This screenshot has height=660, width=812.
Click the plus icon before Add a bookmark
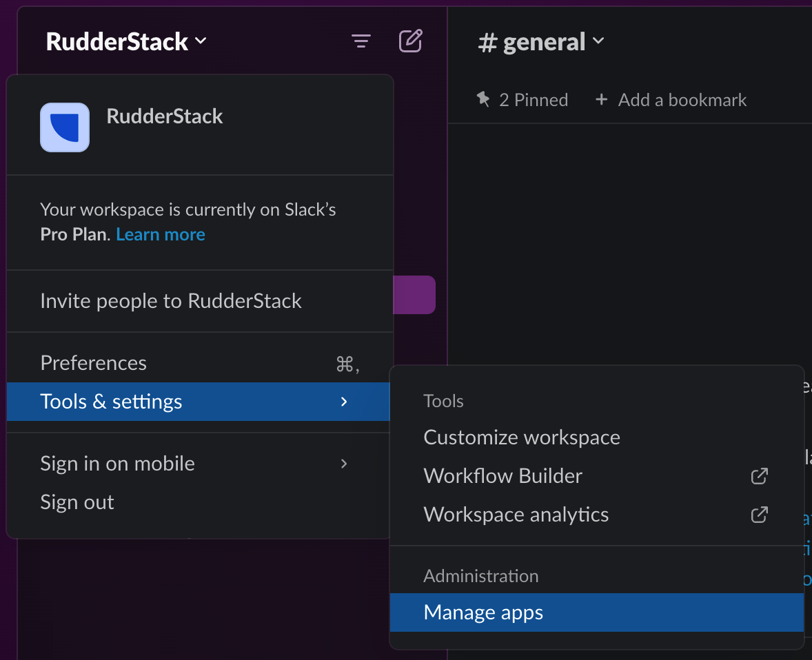point(601,99)
